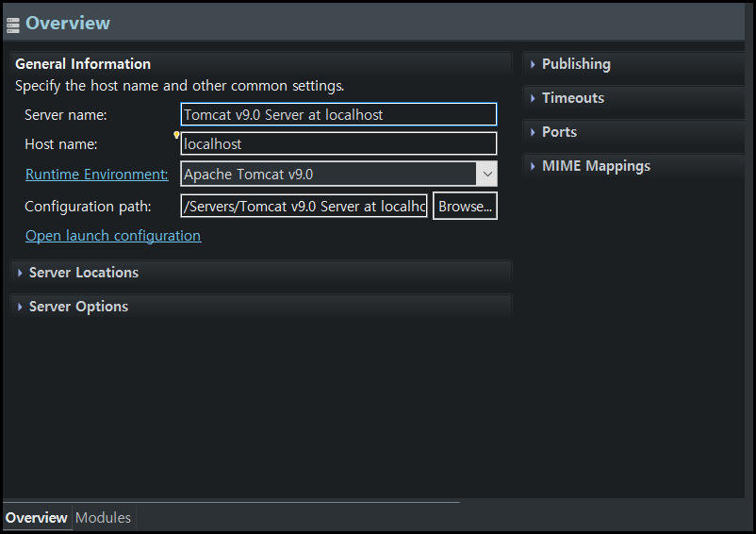This screenshot has height=534, width=756.
Task: Expand the MIME Mappings section
Action: [533, 166]
